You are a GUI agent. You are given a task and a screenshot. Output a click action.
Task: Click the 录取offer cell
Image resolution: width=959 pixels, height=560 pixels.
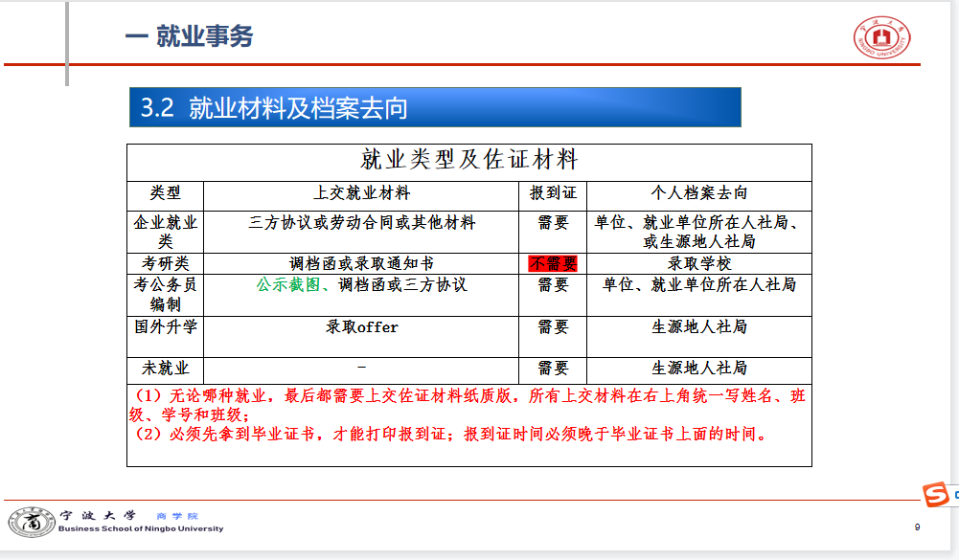click(361, 327)
